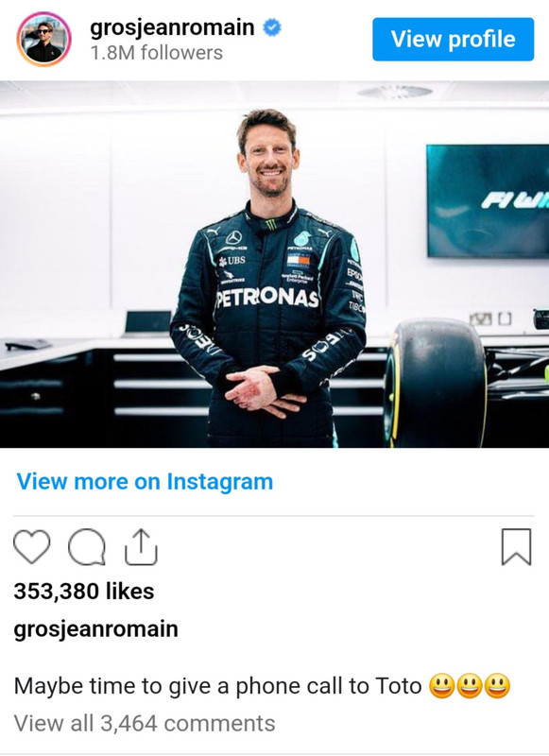Click the 353,380 likes count
This screenshot has height=756, width=549.
pyautogui.click(x=84, y=592)
